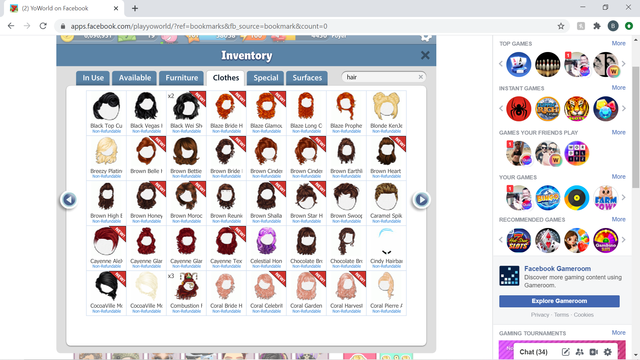
Task: Open Chat (34) panel
Action: click(533, 352)
